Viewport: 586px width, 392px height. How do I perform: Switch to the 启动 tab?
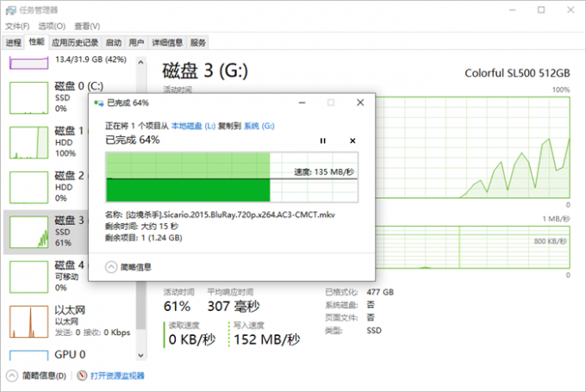(114, 42)
